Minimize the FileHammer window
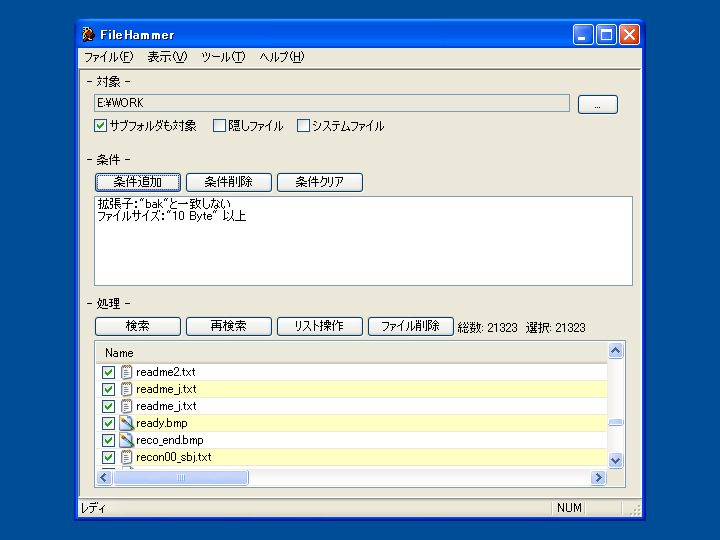 point(583,34)
